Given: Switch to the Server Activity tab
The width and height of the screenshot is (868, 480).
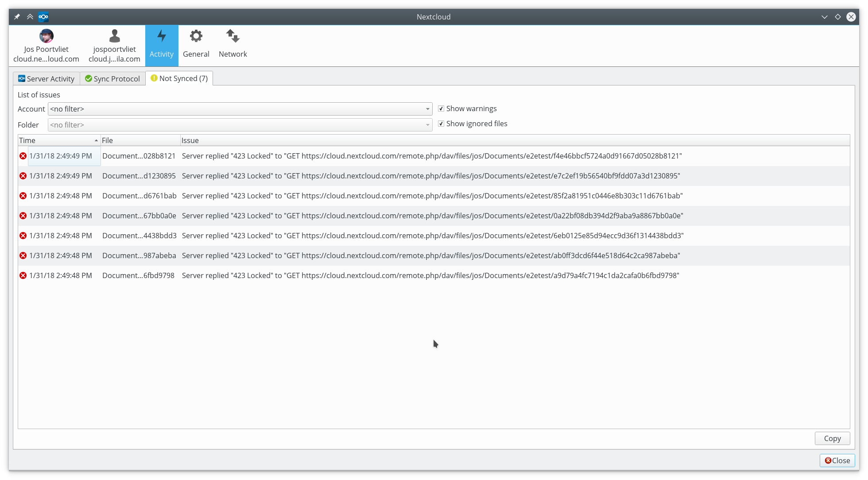Looking at the screenshot, I should tap(46, 79).
